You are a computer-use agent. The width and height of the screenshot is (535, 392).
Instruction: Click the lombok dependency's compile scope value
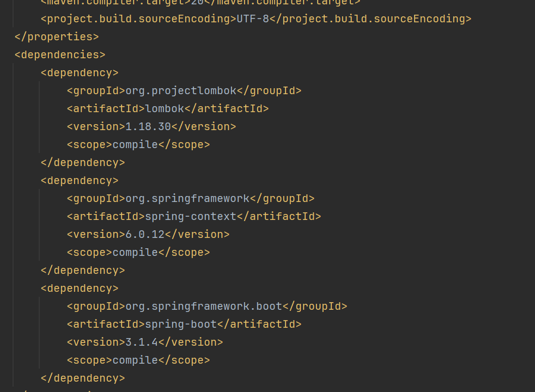pyautogui.click(x=135, y=144)
